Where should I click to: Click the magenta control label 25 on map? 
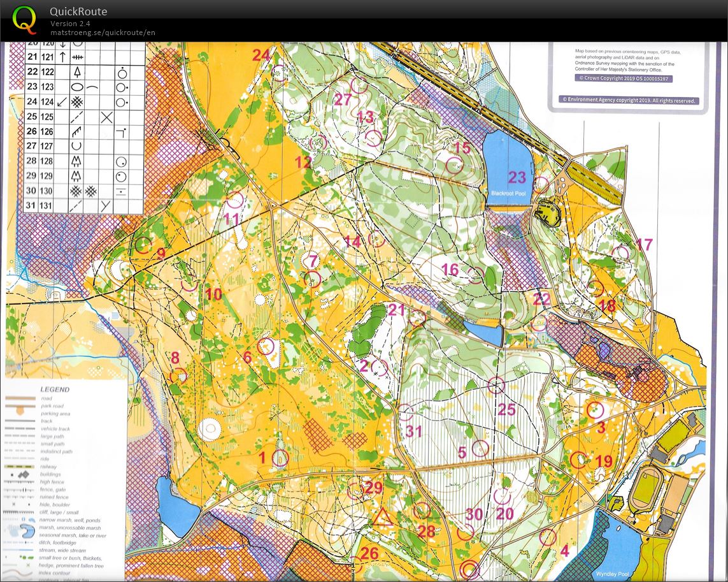point(506,409)
